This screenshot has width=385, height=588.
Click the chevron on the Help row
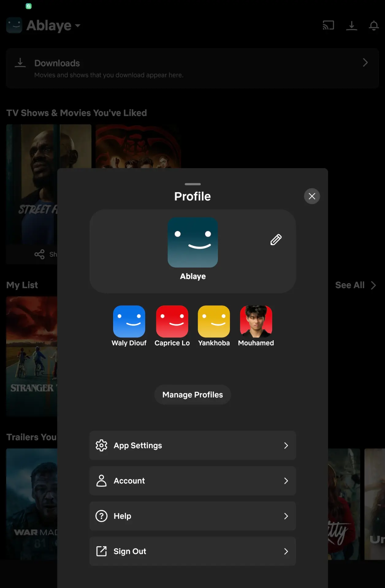point(286,516)
